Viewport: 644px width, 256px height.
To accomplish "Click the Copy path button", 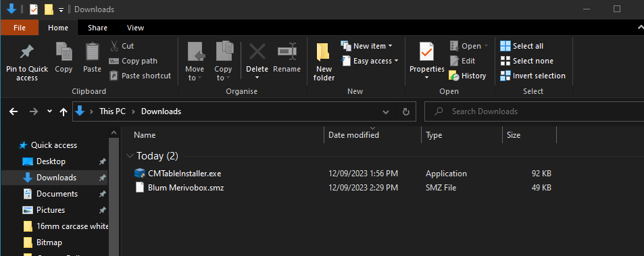I will (133, 61).
